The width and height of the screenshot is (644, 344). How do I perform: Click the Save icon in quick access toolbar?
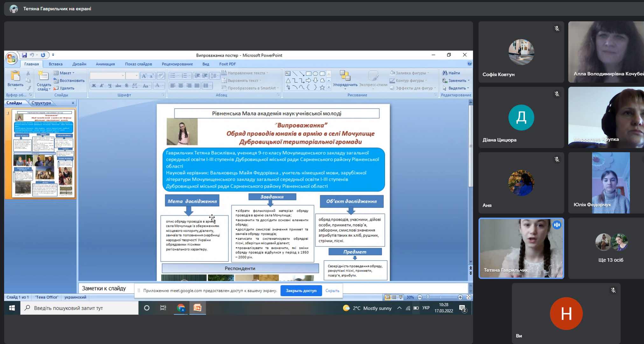point(24,55)
